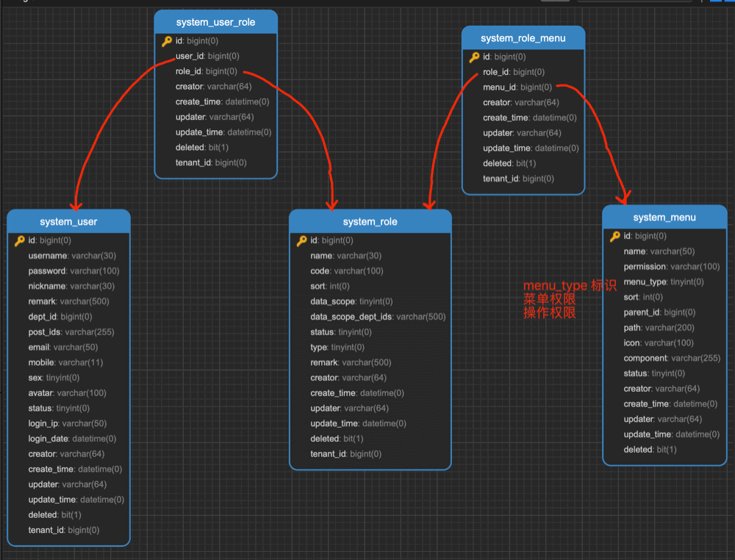The height and width of the screenshot is (560, 735).
Task: Click primary key icon in system_role_menu table
Action: (474, 57)
